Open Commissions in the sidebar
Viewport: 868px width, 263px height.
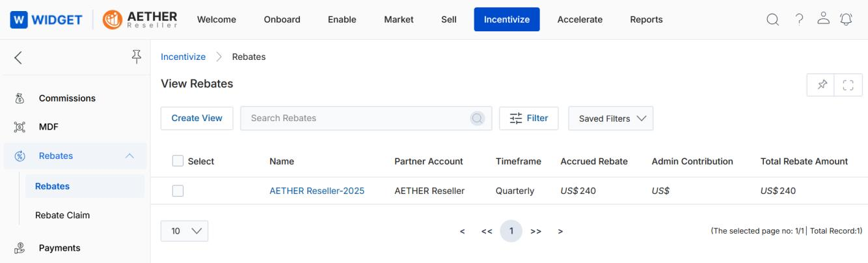point(67,98)
